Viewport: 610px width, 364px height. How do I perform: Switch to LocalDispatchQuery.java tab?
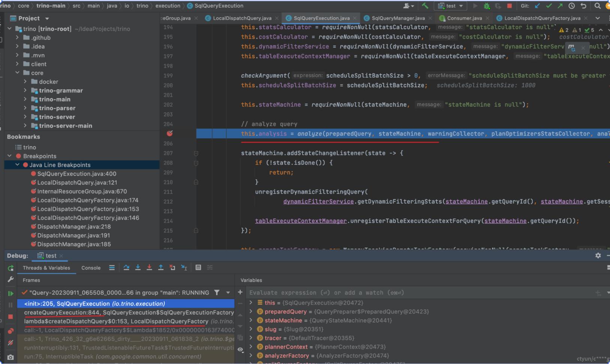[242, 18]
